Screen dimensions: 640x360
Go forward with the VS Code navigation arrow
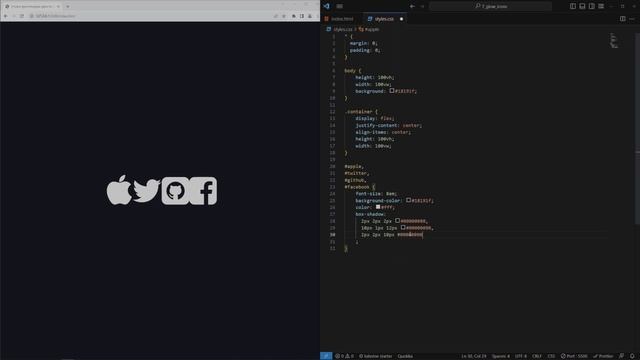[422, 6]
